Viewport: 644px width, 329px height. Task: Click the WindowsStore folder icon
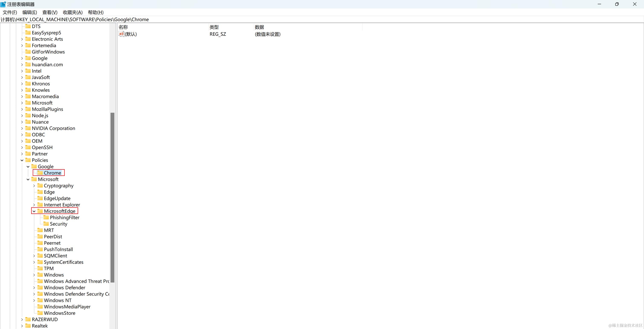[x=40, y=313]
